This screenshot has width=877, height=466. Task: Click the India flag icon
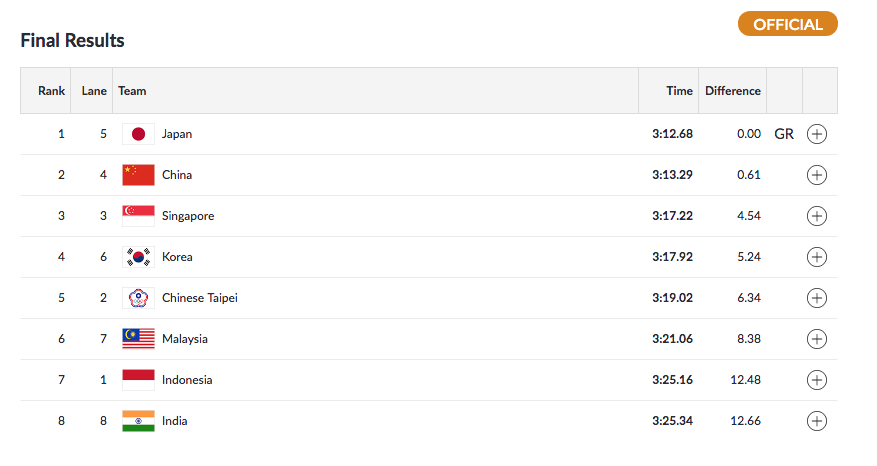(x=138, y=421)
